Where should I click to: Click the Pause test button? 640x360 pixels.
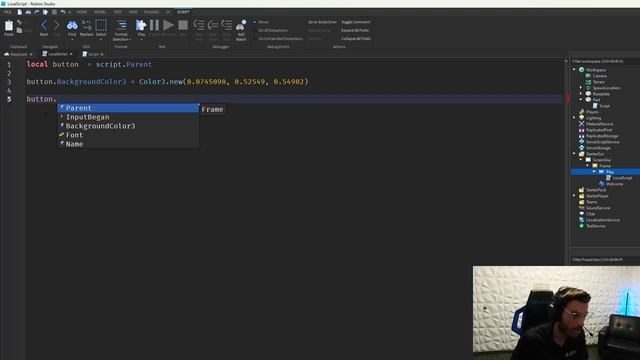tap(154, 25)
